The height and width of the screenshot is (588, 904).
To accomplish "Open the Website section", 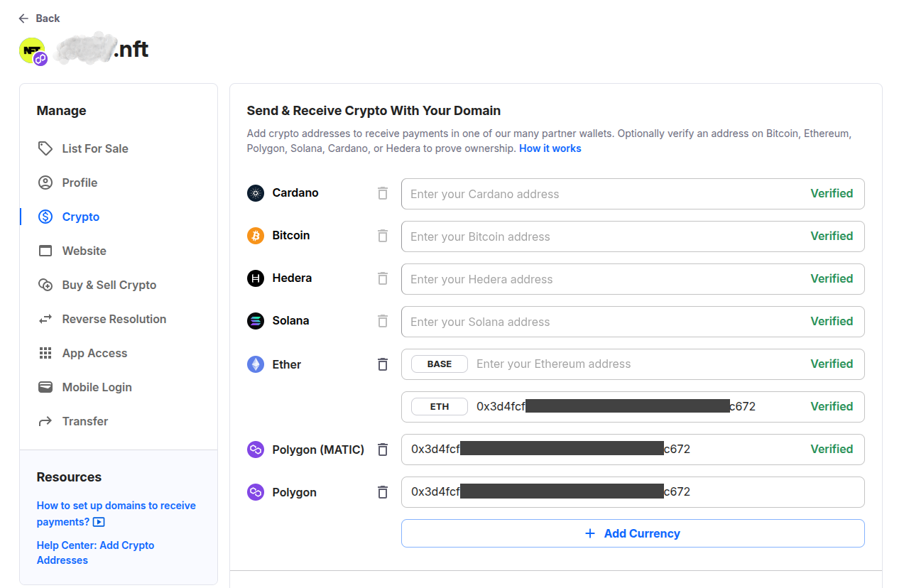I will click(x=85, y=251).
